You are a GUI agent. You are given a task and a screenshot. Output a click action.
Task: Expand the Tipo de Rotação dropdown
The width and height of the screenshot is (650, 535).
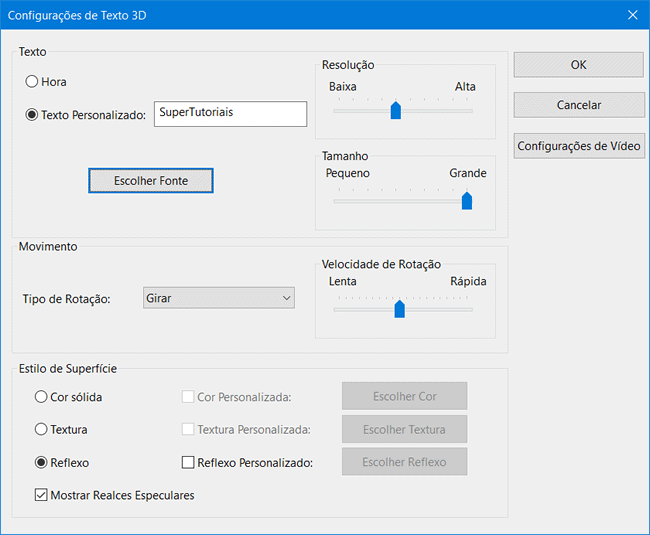219,298
